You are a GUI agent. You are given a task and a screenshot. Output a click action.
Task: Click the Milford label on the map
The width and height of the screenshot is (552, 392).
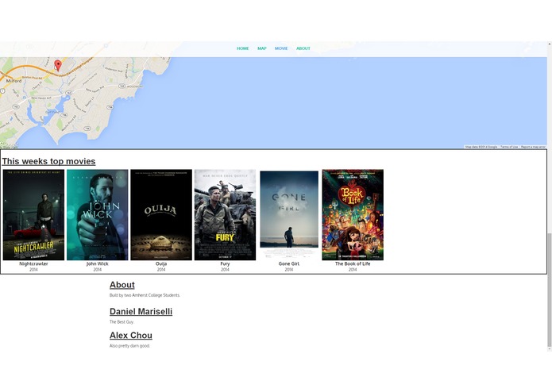point(14,81)
